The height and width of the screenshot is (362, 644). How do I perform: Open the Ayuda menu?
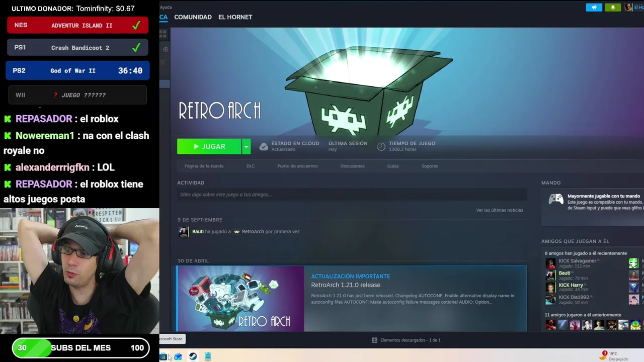point(166,7)
